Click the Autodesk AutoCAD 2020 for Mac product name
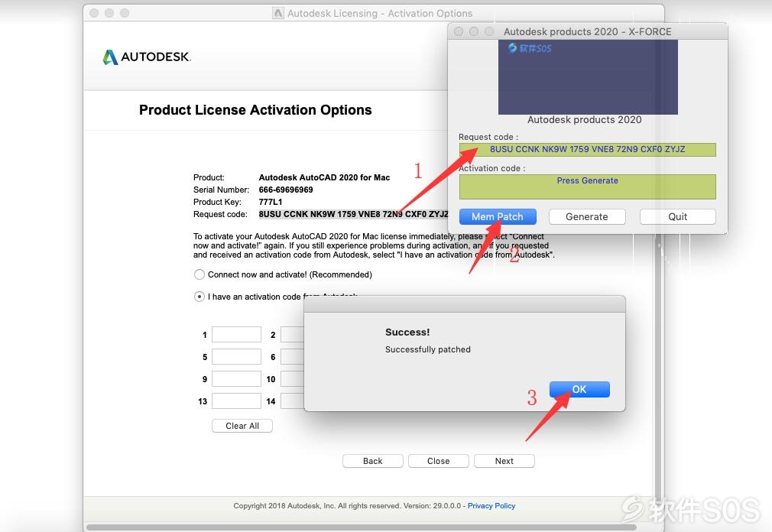Screen dimensions: 772x532 pyautogui.click(x=324, y=177)
